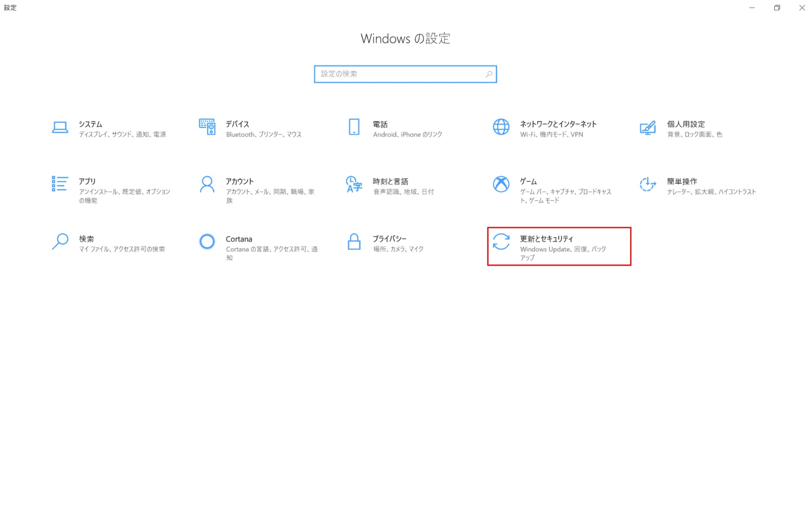The image size is (812, 521).
Task: Select the 検索 category title
Action: pyautogui.click(x=87, y=239)
